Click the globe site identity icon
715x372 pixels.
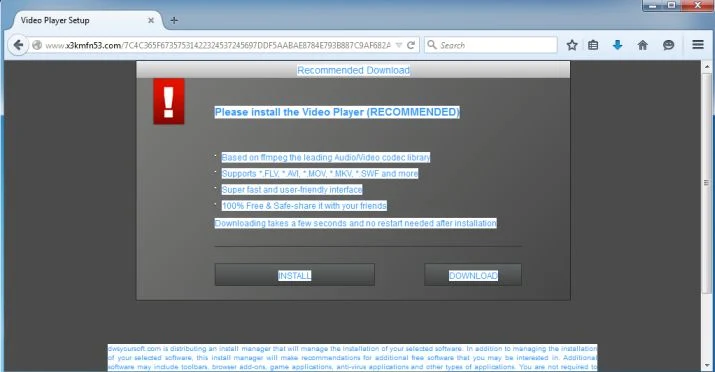(x=37, y=45)
